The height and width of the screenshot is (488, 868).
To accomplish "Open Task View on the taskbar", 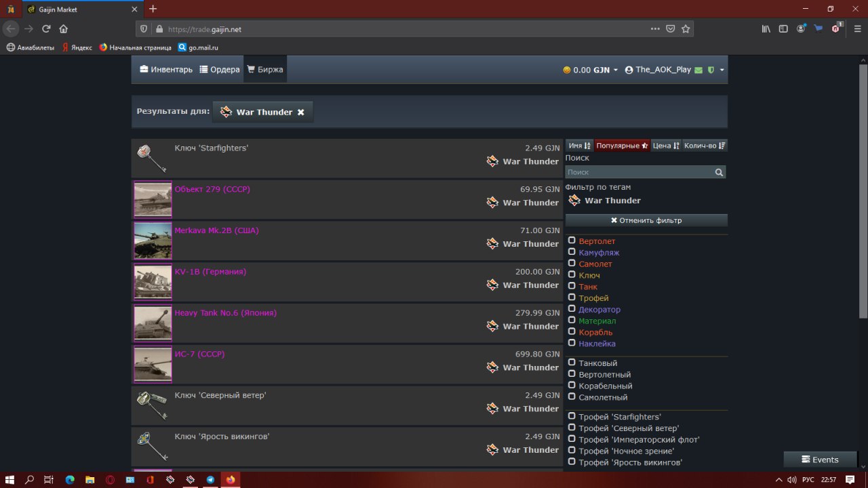I will click(x=49, y=479).
